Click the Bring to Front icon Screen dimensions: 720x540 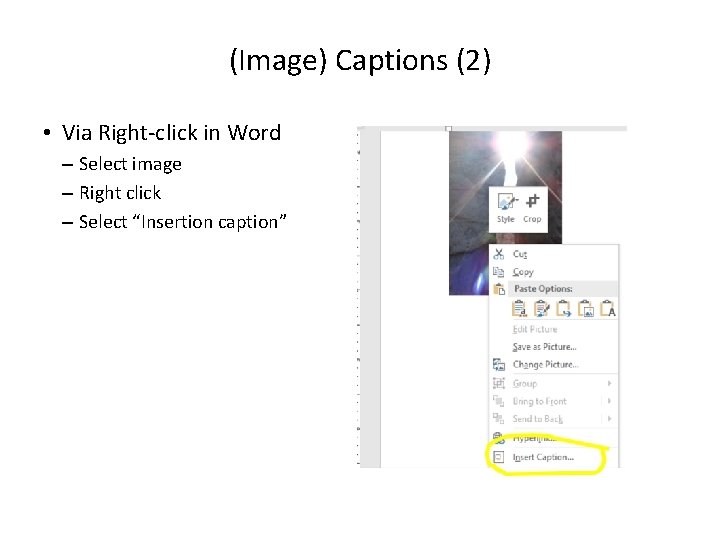(x=498, y=401)
